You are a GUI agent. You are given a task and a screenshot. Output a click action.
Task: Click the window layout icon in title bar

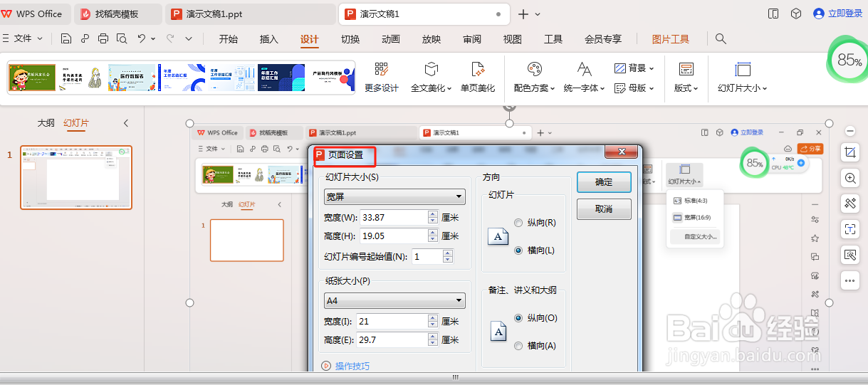[774, 14]
